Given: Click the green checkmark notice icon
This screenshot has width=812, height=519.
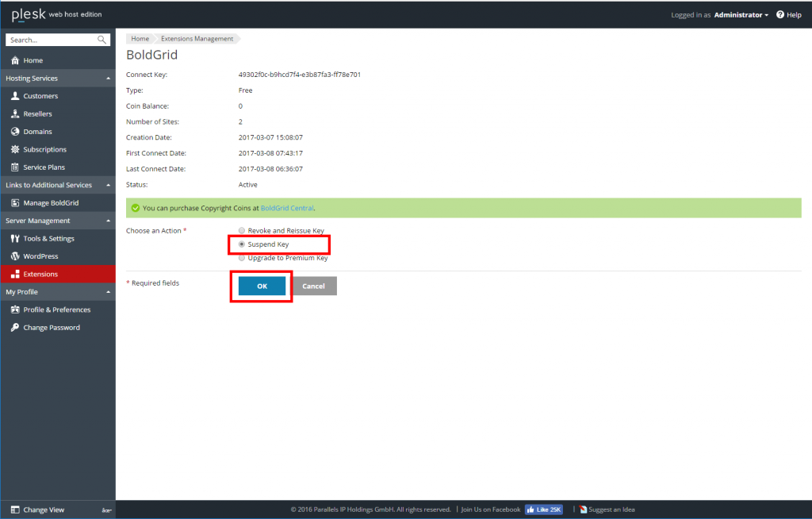Looking at the screenshot, I should (x=135, y=208).
